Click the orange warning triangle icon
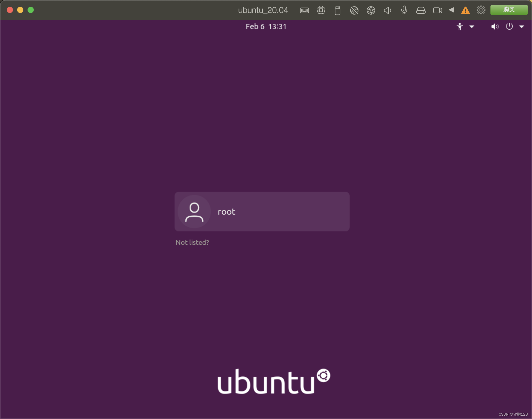 click(465, 10)
